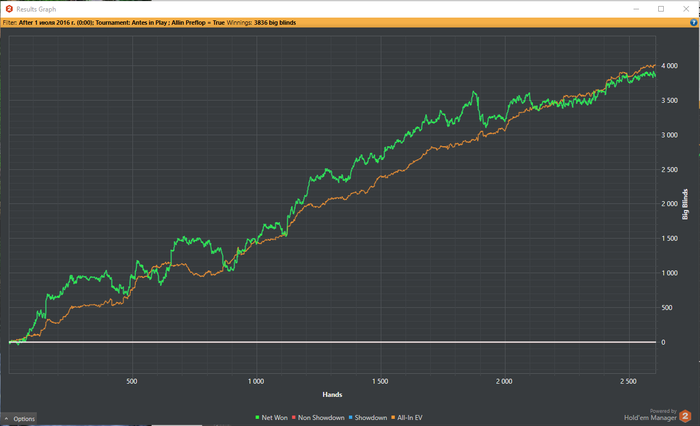The height and width of the screenshot is (426, 700).
Task: Toggle the Showdown legend entry
Action: click(368, 418)
